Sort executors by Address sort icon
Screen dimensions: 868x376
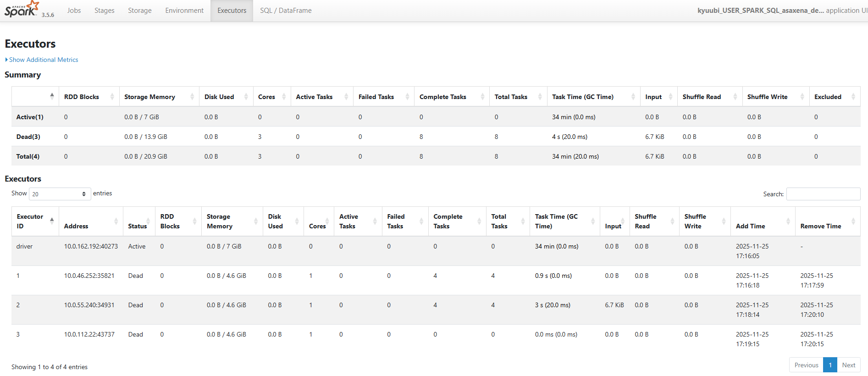[x=116, y=221]
